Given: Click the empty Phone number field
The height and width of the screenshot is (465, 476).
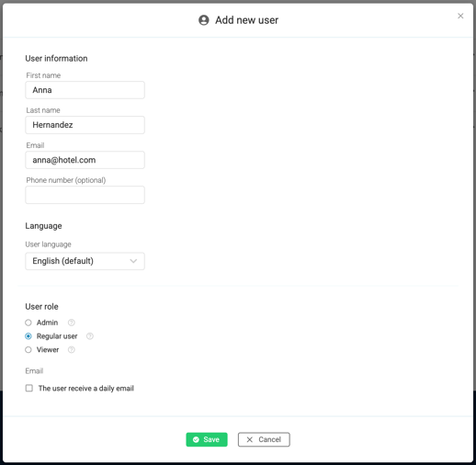Looking at the screenshot, I should (85, 195).
